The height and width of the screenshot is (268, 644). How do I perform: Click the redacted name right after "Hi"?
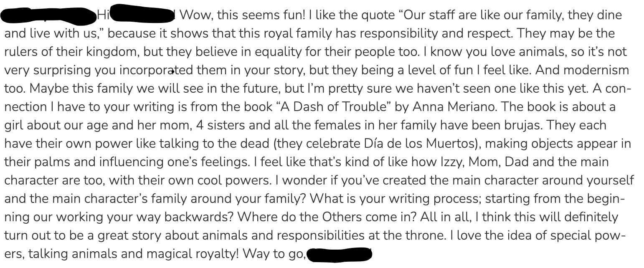pyautogui.click(x=143, y=13)
